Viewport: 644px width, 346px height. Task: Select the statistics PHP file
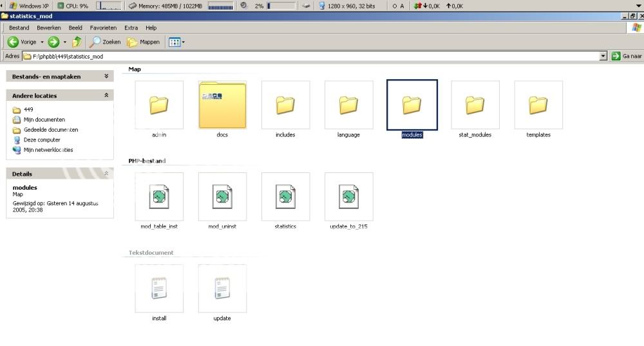coord(285,197)
